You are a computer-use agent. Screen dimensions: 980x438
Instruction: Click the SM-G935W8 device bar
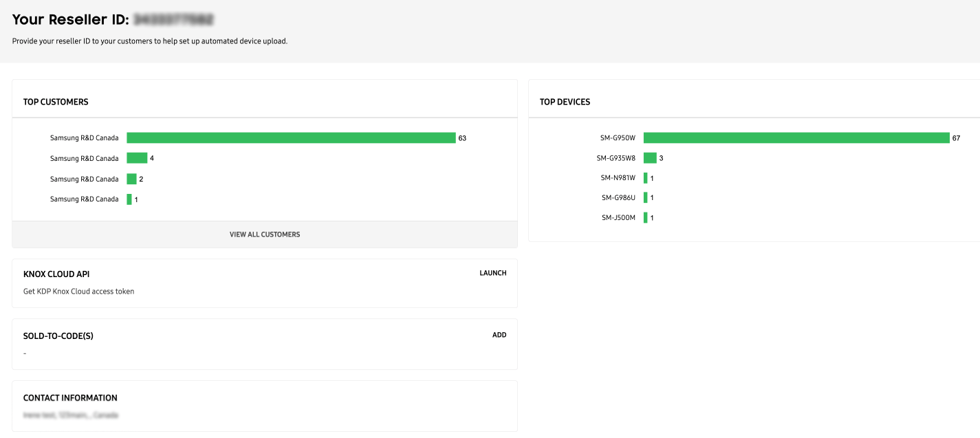click(650, 158)
